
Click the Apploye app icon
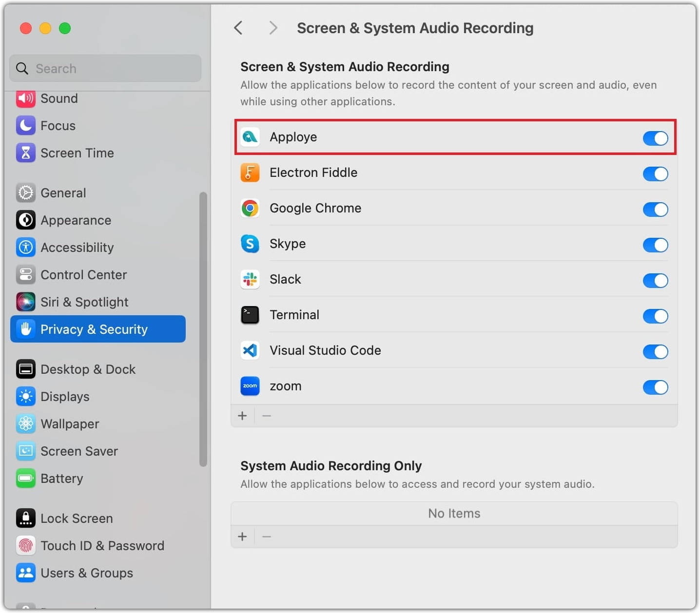coord(250,137)
